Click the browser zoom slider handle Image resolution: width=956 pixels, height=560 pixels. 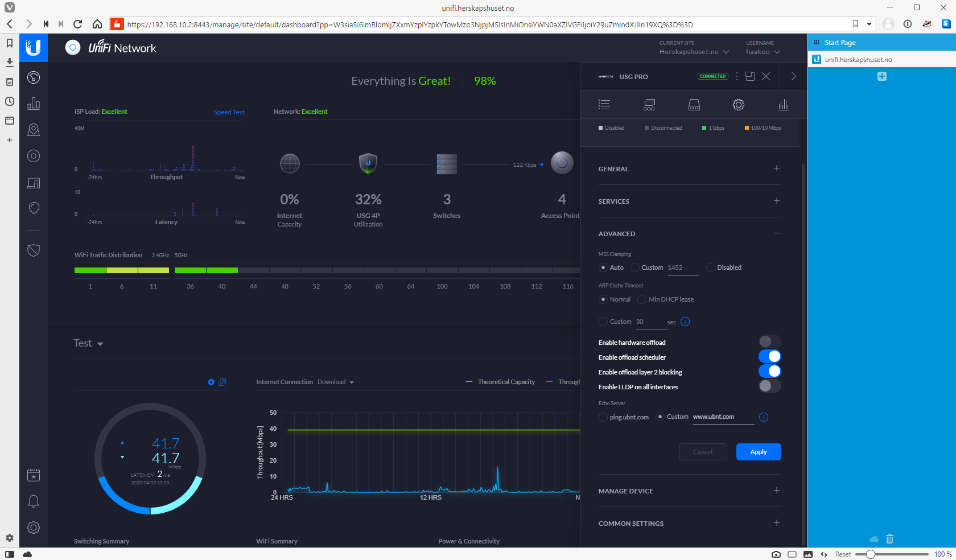click(870, 554)
